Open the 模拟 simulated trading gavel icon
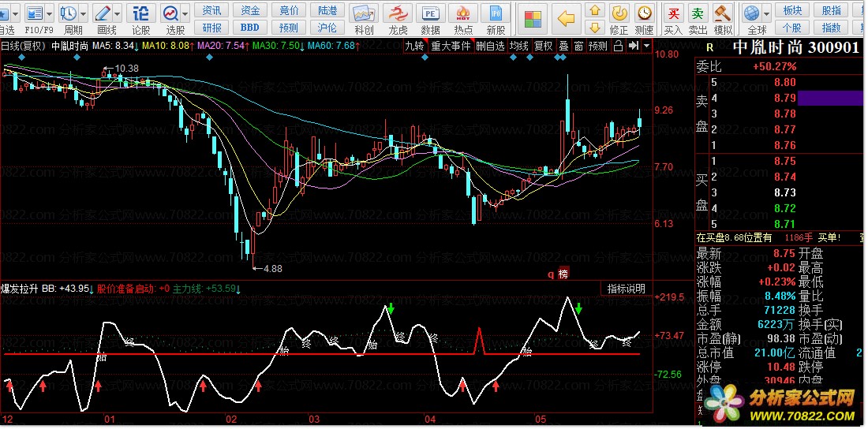The height and width of the screenshot is (429, 868). tap(722, 13)
